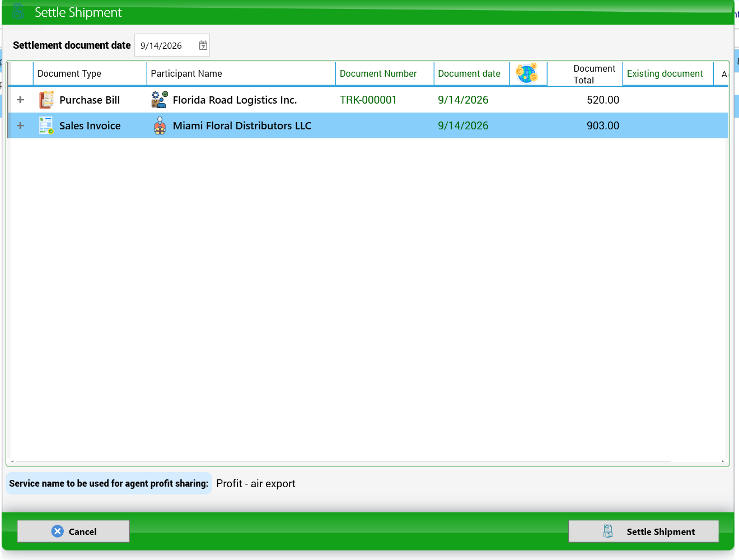Click the Document Total column header
The height and width of the screenshot is (560, 739).
pyautogui.click(x=584, y=74)
